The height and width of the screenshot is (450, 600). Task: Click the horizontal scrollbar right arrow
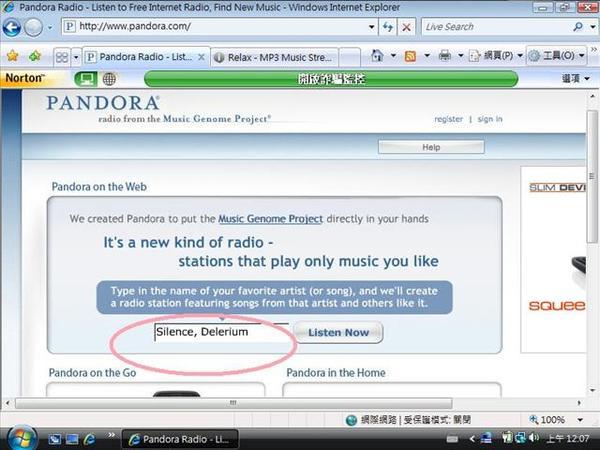[579, 403]
